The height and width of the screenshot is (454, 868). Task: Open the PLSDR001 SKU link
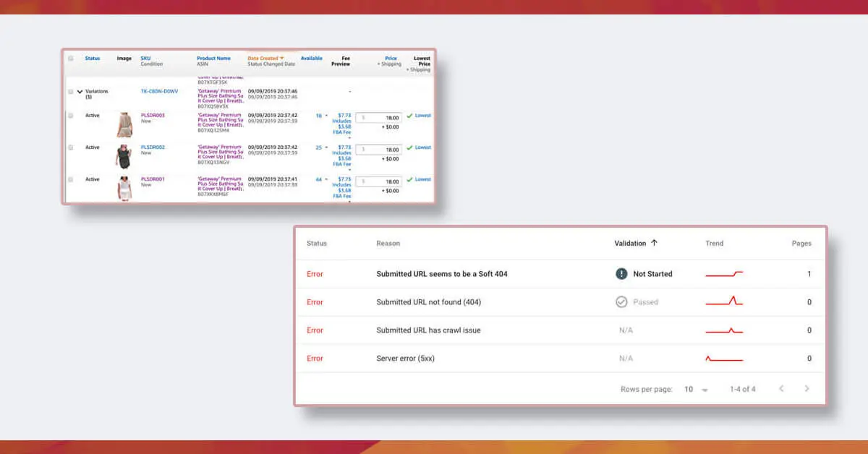[x=153, y=179]
